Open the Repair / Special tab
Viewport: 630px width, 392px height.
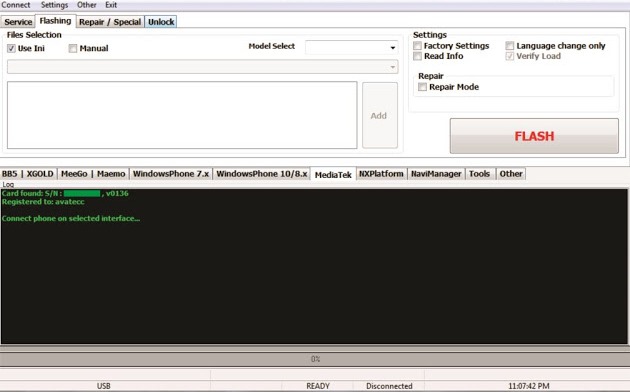pyautogui.click(x=110, y=22)
